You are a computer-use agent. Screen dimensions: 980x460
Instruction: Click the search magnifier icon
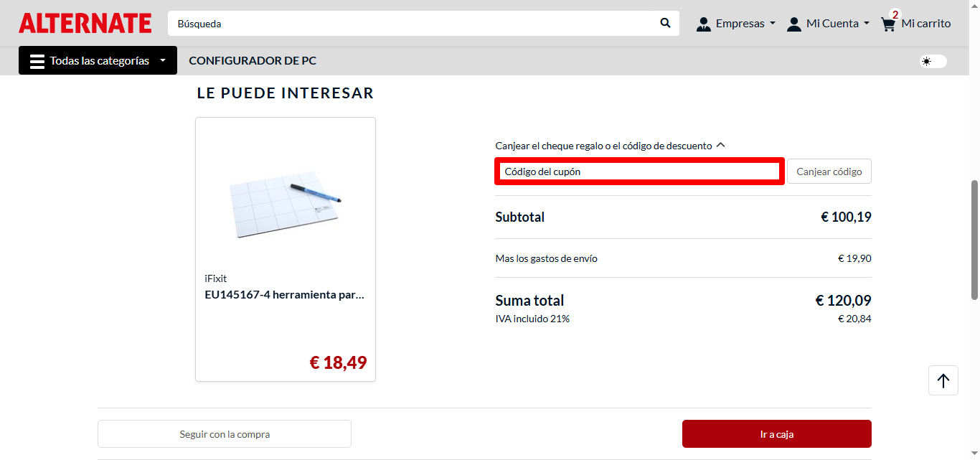pyautogui.click(x=665, y=23)
